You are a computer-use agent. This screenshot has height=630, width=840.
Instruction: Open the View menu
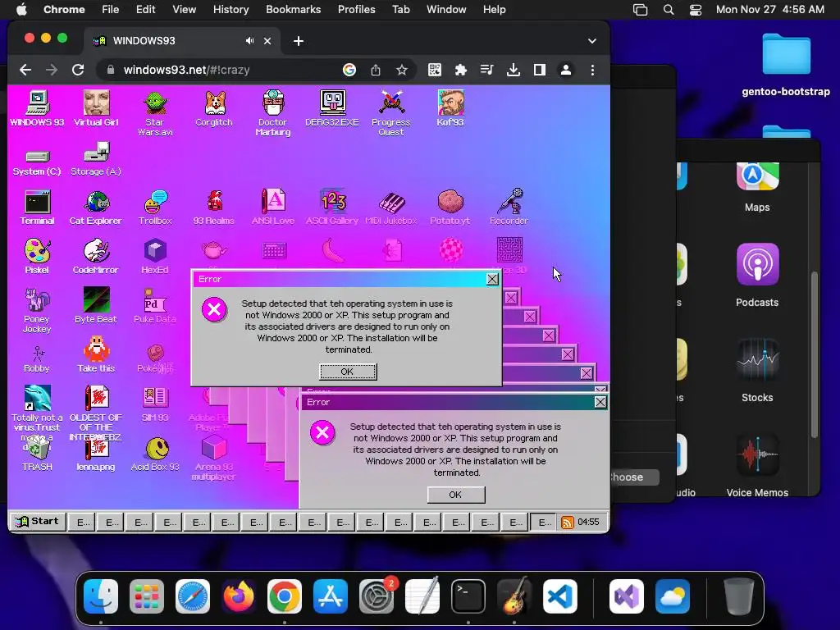[184, 9]
